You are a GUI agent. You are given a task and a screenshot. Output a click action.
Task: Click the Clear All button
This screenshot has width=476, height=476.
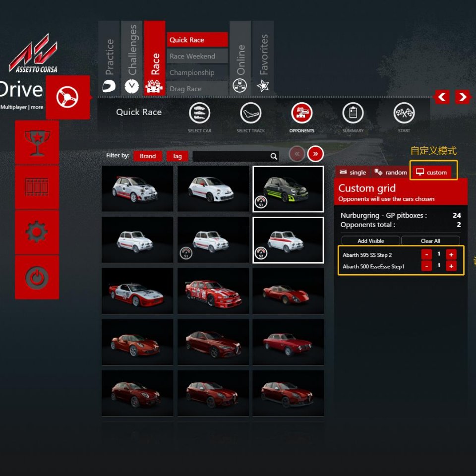pyautogui.click(x=430, y=241)
